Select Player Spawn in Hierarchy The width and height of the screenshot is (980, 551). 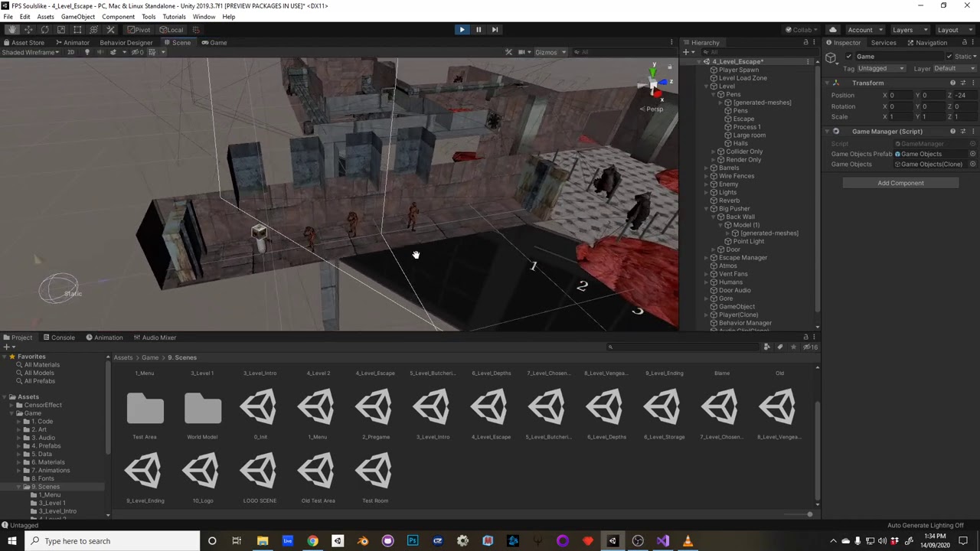point(738,70)
